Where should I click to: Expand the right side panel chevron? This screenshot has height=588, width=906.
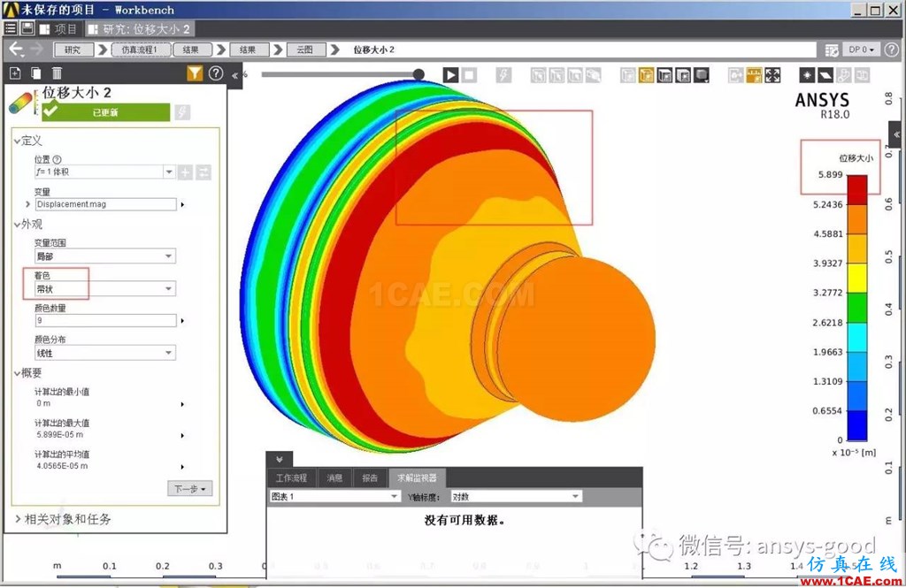coord(897,134)
